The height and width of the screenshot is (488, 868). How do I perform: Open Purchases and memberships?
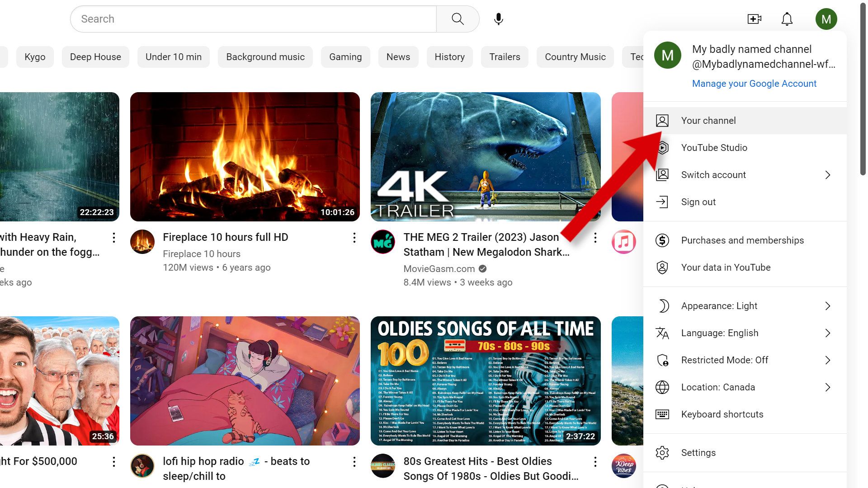(742, 240)
